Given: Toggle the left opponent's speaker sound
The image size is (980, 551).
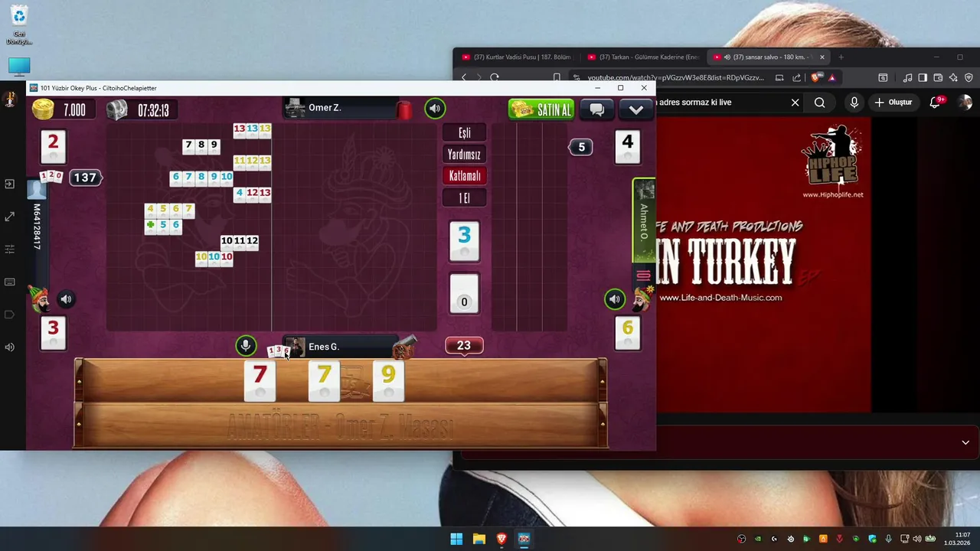Looking at the screenshot, I should coord(66,299).
